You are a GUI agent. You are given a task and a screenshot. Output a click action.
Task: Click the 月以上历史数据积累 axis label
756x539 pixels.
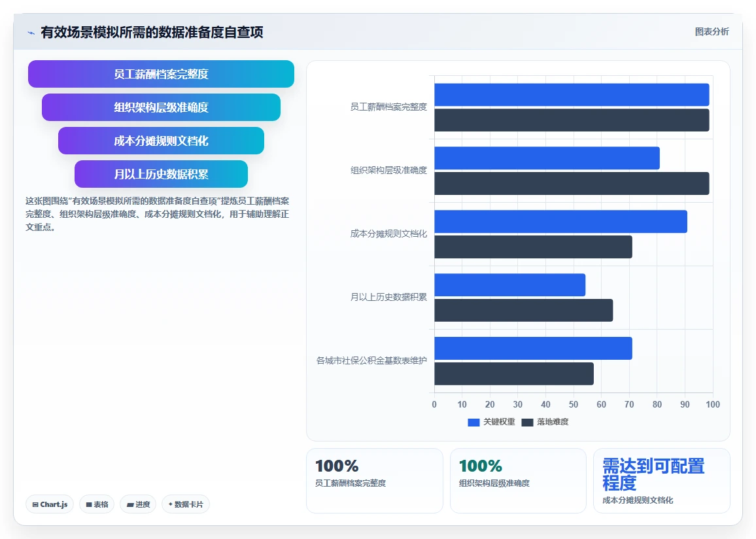point(388,297)
